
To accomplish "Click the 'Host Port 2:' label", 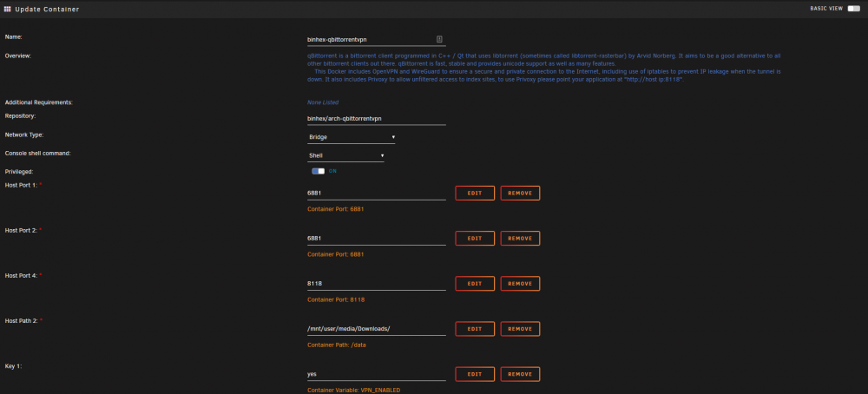I will coord(21,230).
